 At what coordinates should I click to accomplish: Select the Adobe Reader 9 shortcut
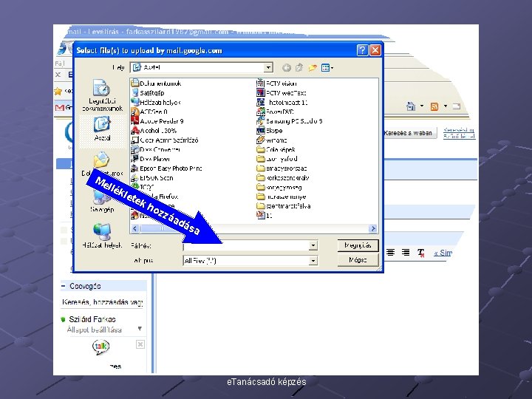pos(157,121)
